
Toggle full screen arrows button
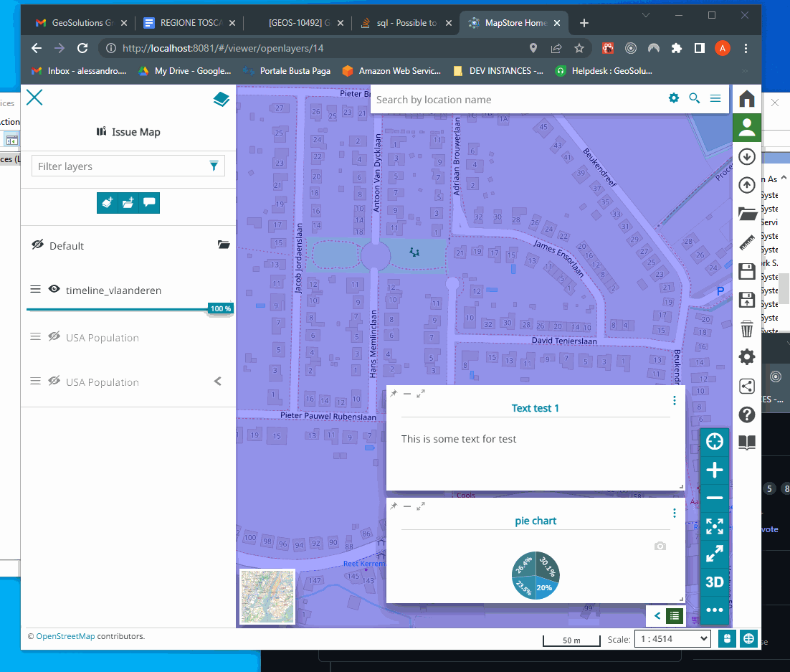pos(715,554)
